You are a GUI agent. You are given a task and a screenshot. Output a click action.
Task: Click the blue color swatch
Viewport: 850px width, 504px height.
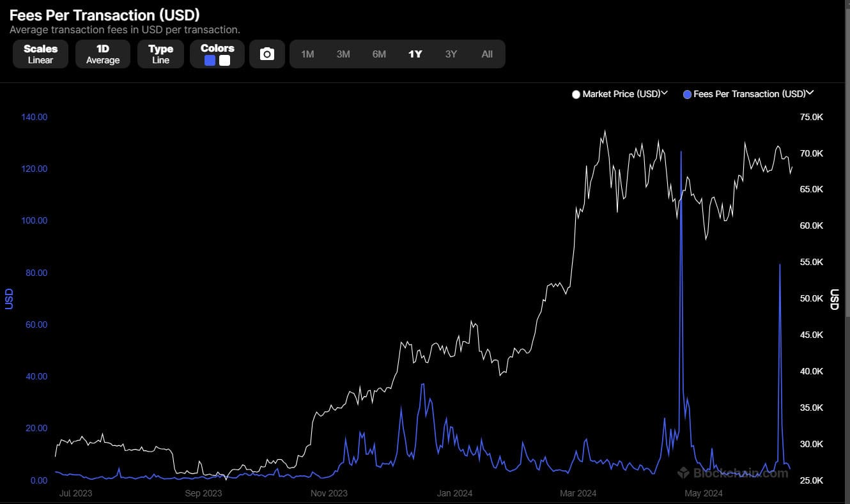pyautogui.click(x=210, y=61)
